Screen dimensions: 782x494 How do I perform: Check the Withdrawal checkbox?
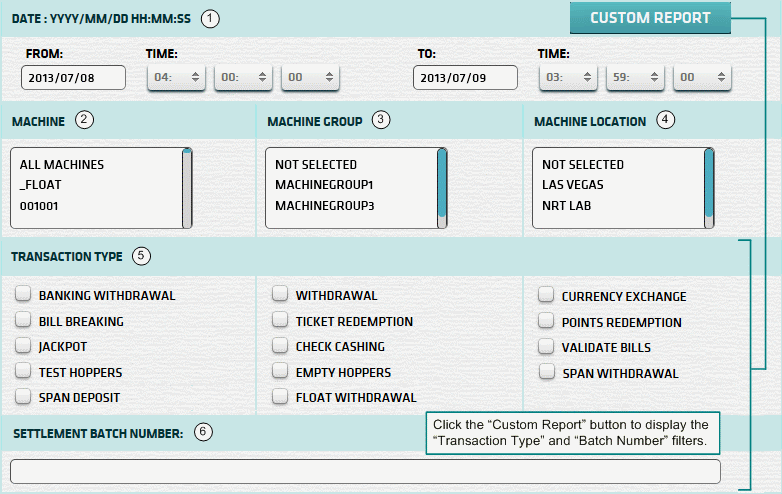coord(280,294)
